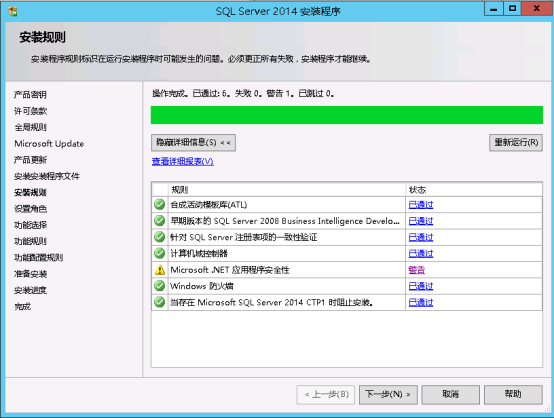Click 针对 SQL Server 注册表项的一致性验证 rule text

[244, 237]
